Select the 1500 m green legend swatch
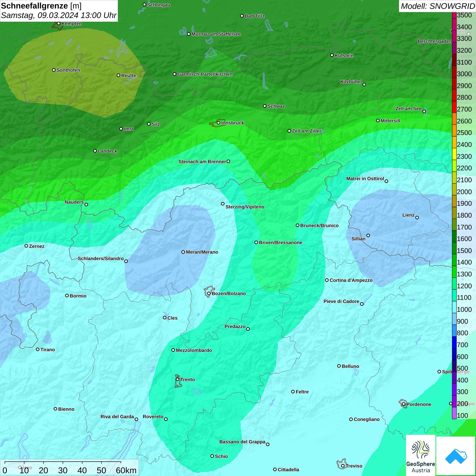Viewport: 476px width, 476px height. tap(454, 248)
